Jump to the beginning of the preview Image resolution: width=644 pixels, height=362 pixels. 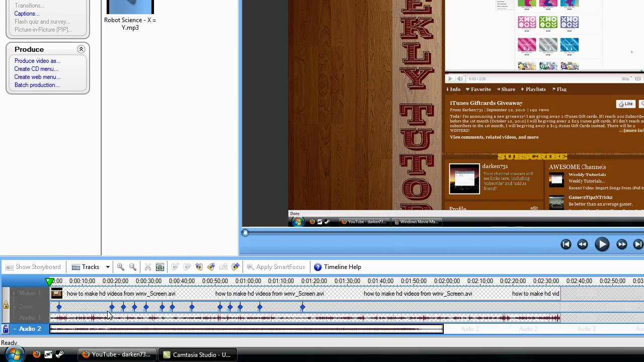(566, 244)
